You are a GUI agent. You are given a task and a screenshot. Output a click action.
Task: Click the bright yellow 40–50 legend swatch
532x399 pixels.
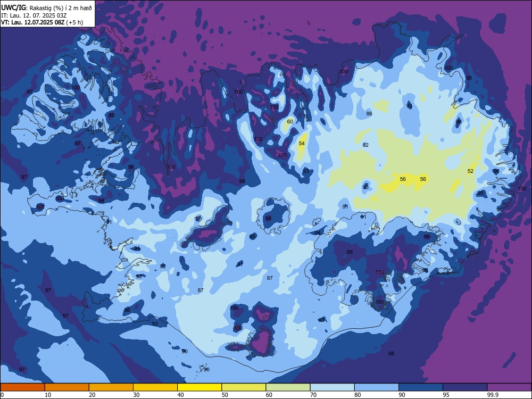199,387
